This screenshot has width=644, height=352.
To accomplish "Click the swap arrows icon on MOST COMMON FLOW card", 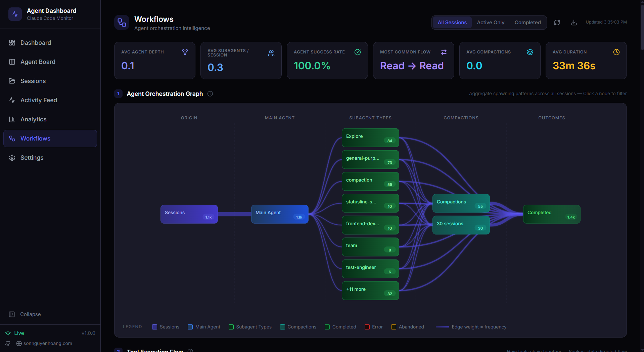I will pyautogui.click(x=444, y=52).
